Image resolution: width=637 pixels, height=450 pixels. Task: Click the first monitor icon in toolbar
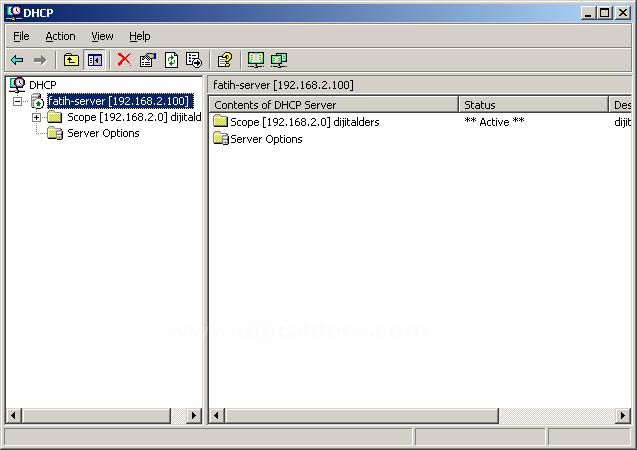pyautogui.click(x=256, y=60)
